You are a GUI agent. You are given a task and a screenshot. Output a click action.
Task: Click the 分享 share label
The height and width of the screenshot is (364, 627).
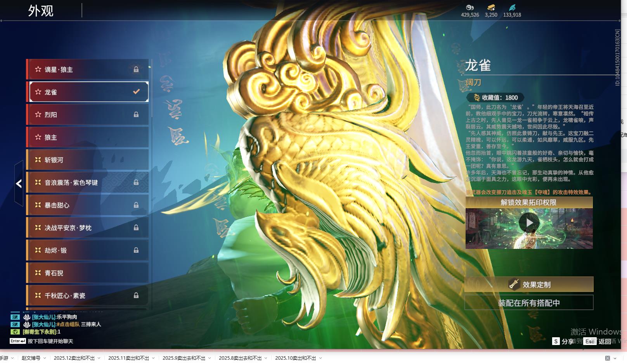click(568, 342)
